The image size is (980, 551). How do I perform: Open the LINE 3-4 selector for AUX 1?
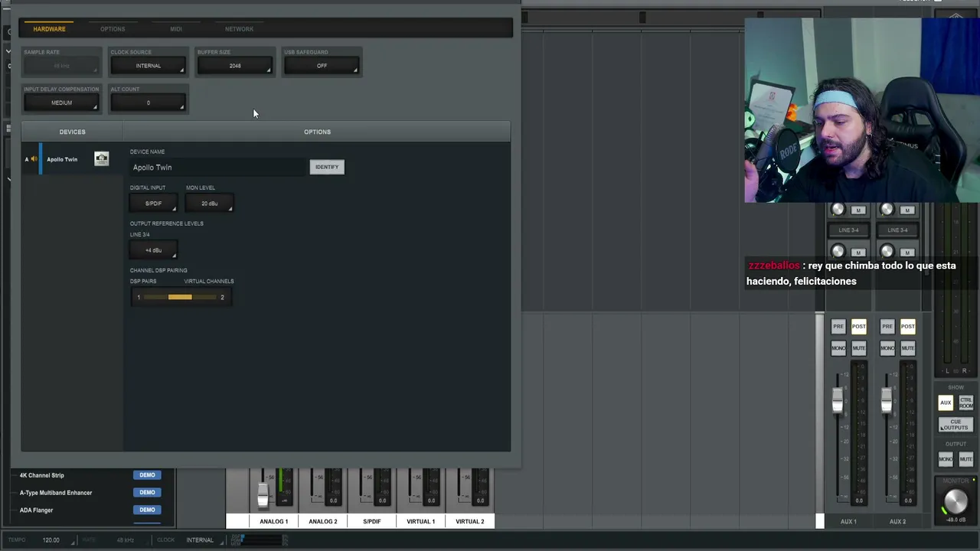point(848,230)
